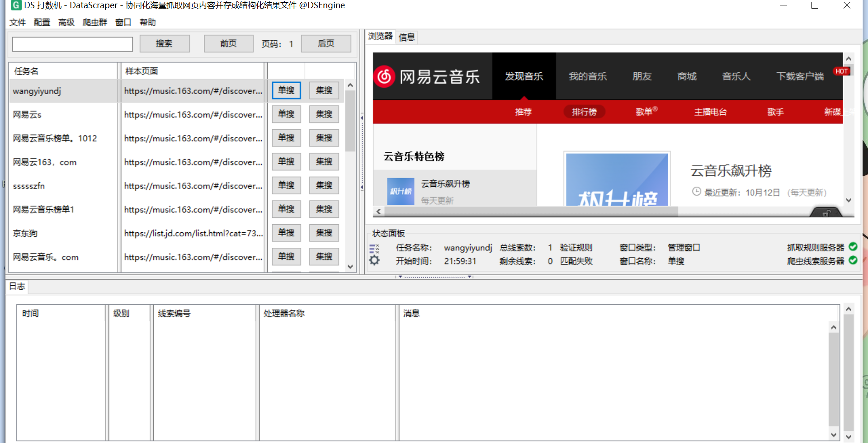Screen dimensions: 868x443
Task: Click 单搜 for the wangyiyundj task
Action: [x=286, y=90]
